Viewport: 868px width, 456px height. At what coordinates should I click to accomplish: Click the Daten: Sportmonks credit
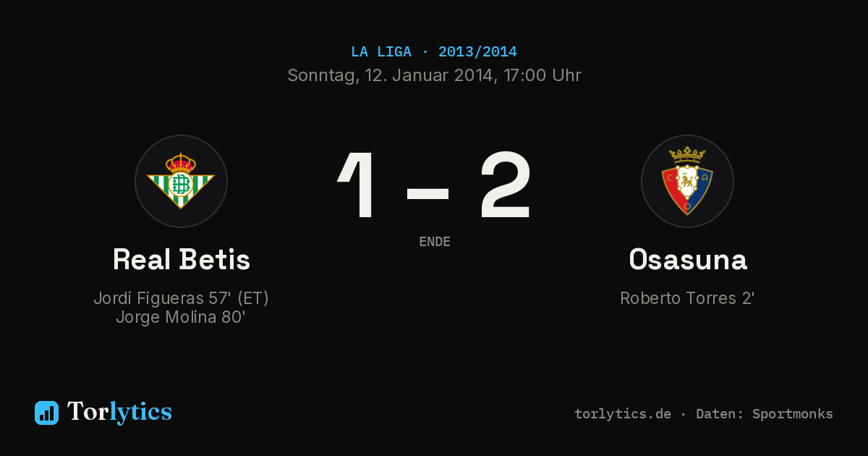click(765, 414)
